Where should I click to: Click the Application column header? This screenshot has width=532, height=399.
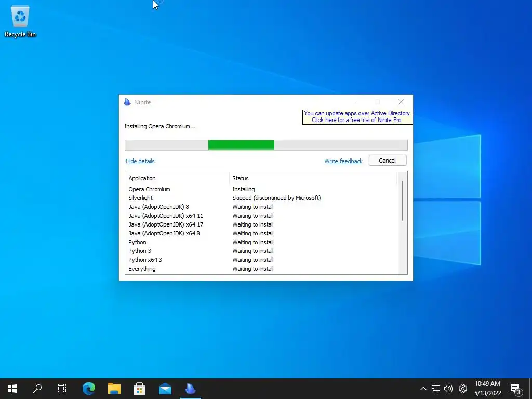[x=177, y=178]
